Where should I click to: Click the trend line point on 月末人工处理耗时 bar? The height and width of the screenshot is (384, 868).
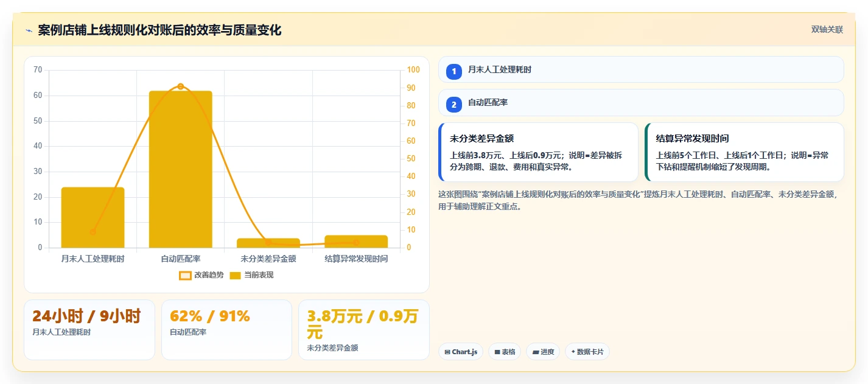[93, 232]
